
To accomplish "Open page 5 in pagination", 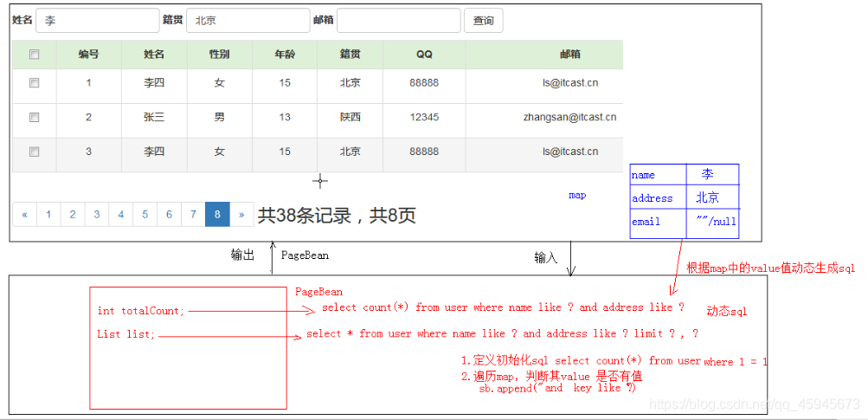I will [145, 215].
